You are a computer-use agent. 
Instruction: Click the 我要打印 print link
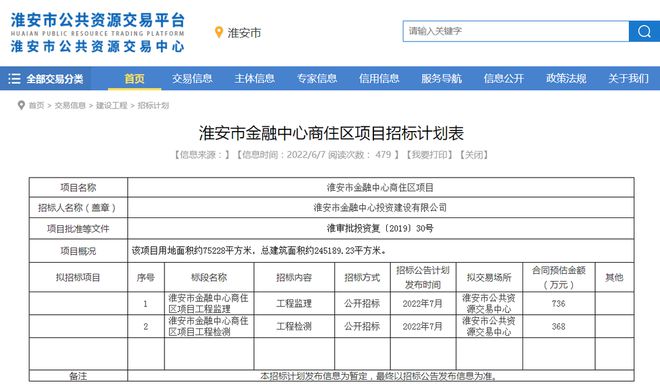(x=430, y=155)
